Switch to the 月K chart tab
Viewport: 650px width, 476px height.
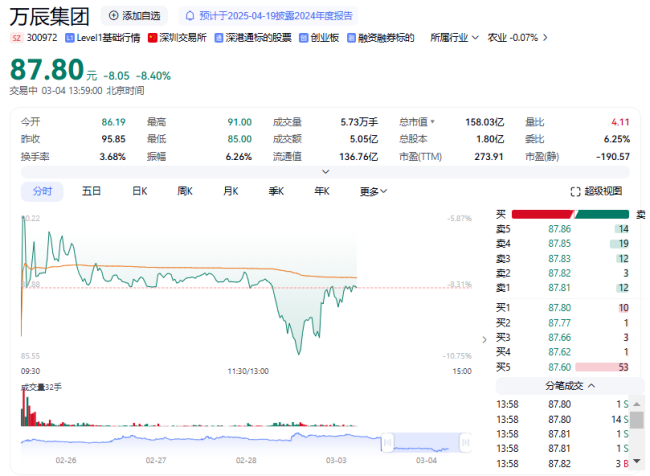(x=230, y=192)
